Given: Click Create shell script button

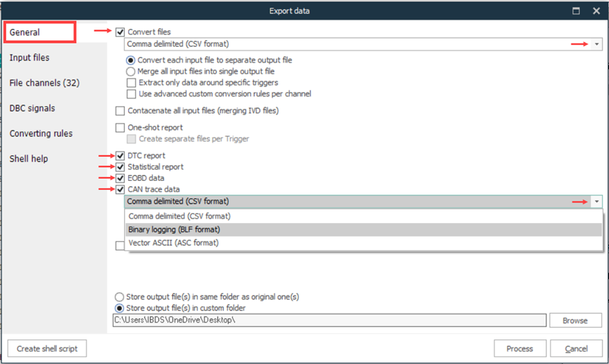Looking at the screenshot, I should [x=47, y=348].
